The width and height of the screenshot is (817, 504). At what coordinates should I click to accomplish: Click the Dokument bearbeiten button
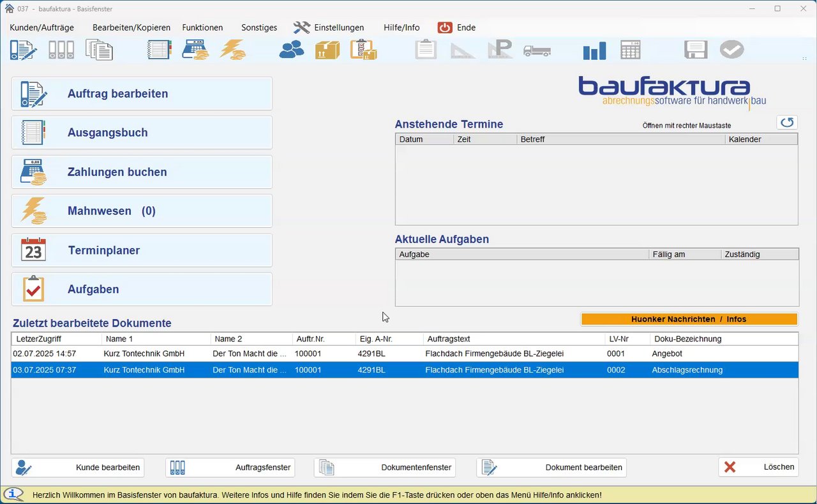click(x=551, y=468)
